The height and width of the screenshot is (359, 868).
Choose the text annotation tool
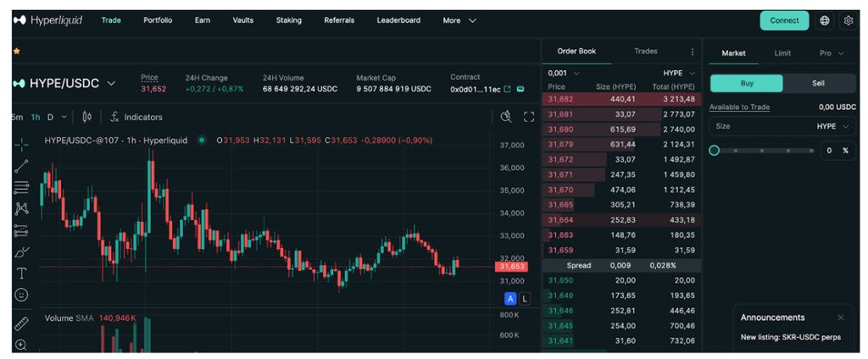(x=21, y=273)
